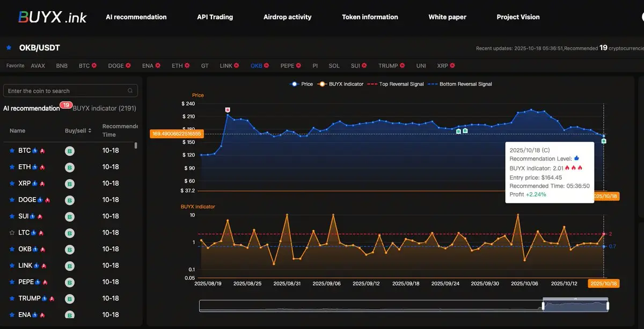Viewport: 644px width, 329px height.
Task: Click the green B buy badge in the DOGE row
Action: (69, 200)
